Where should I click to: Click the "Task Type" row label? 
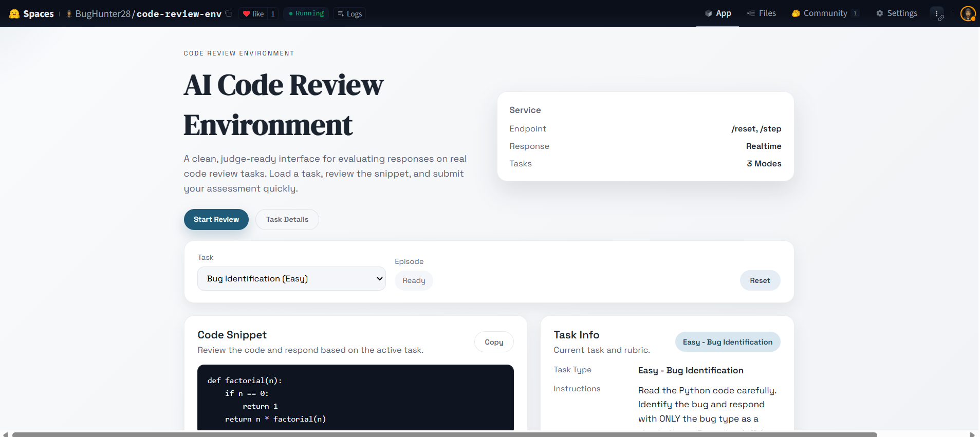click(572, 370)
